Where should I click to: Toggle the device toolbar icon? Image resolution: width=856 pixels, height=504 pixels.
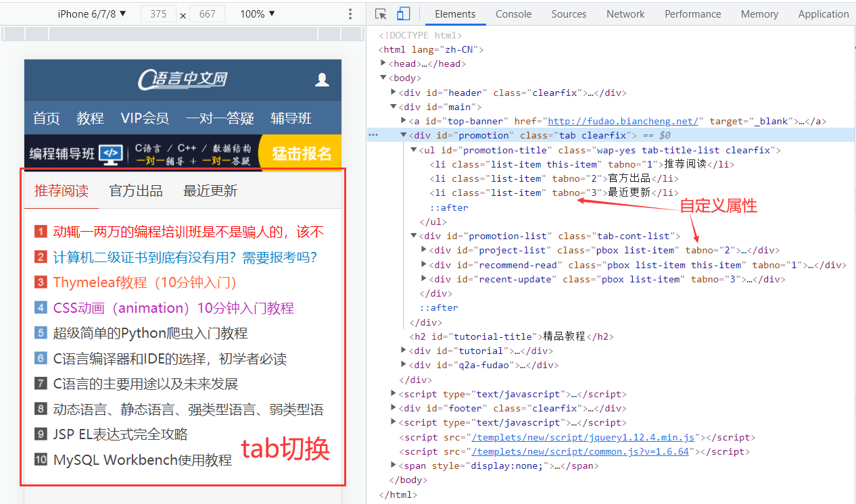[403, 14]
